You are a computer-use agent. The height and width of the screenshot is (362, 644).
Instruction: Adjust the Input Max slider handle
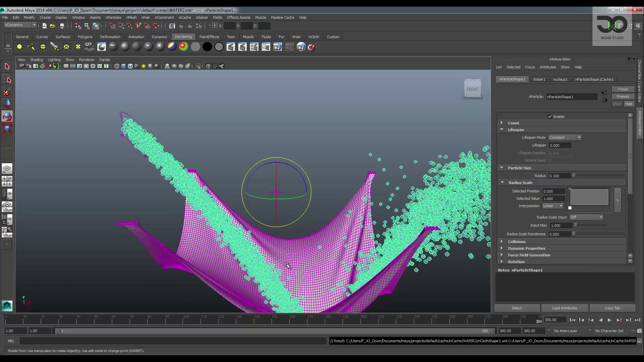tap(576, 225)
